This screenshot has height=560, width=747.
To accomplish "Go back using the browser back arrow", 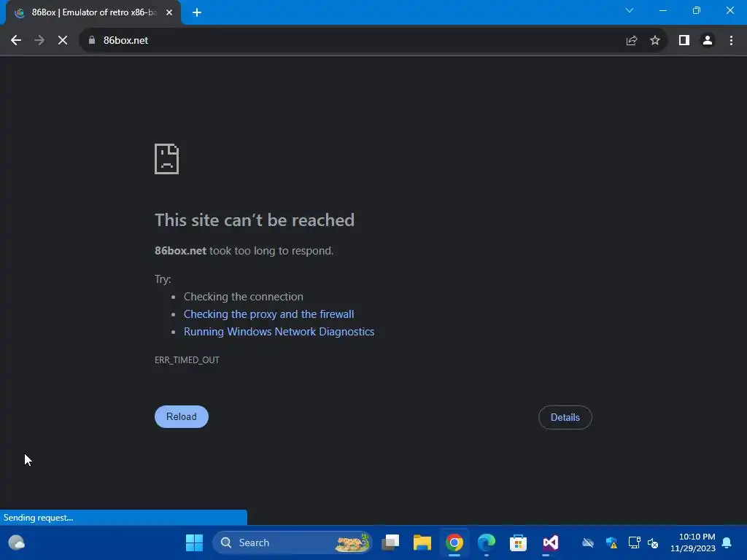I will coord(16,41).
